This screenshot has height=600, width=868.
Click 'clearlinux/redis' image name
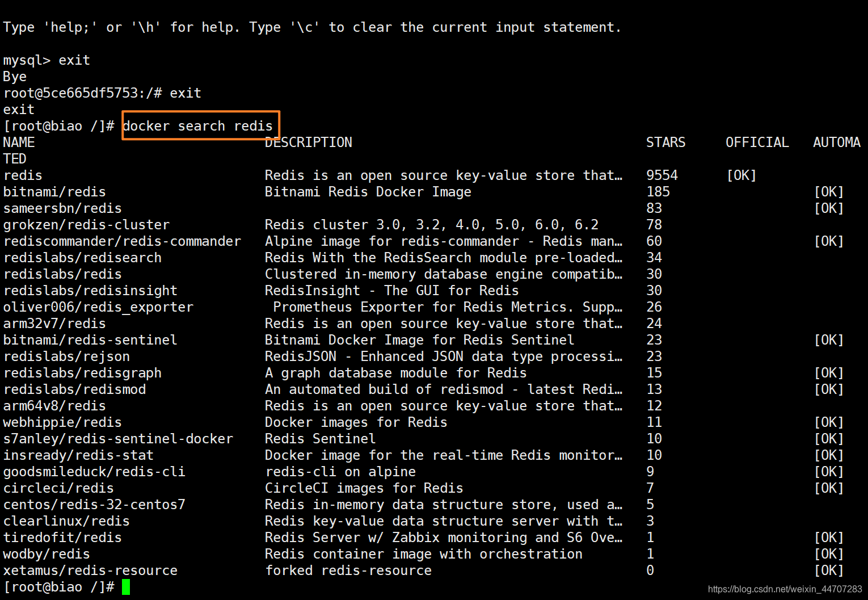66,521
